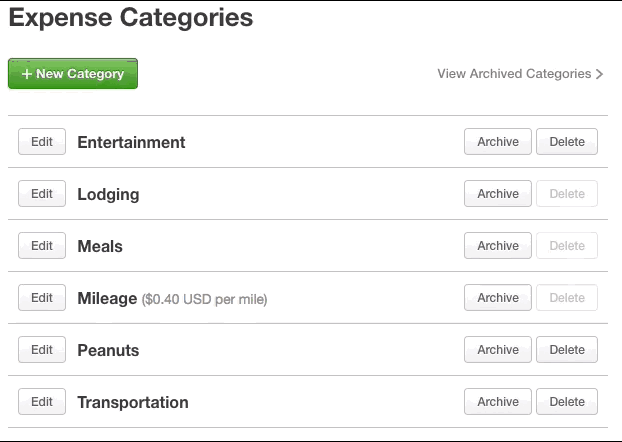Edit the Meals category
This screenshot has width=622, height=442.
click(x=42, y=246)
